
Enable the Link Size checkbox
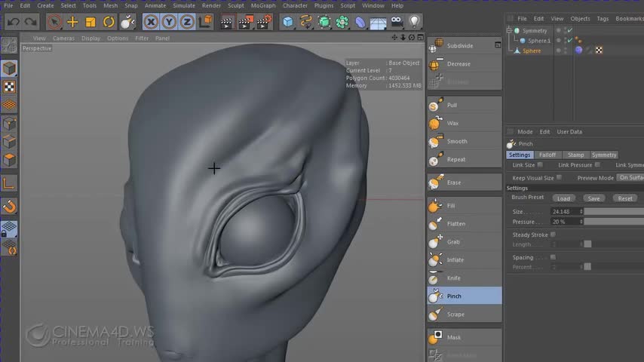click(x=540, y=165)
